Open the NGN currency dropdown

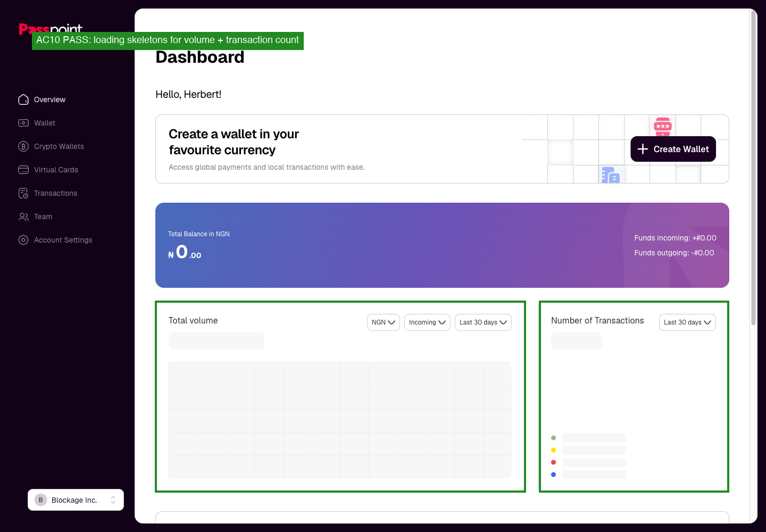pos(384,322)
